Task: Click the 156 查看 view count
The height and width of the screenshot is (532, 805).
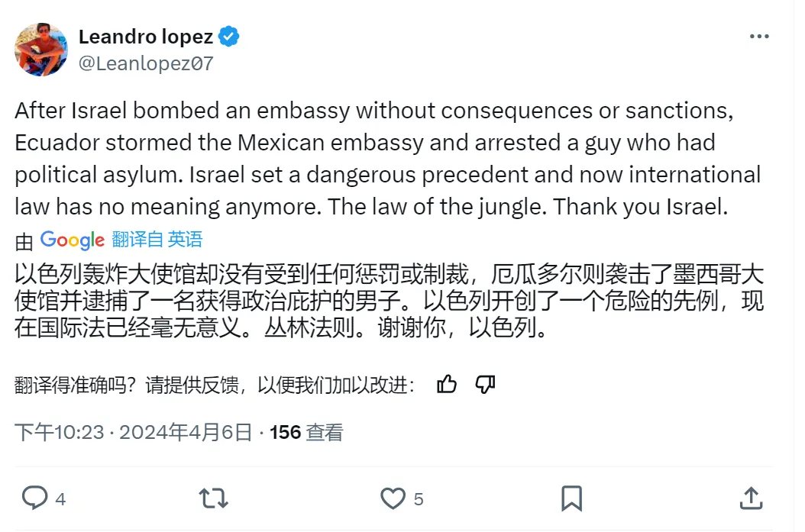Action: (x=307, y=433)
